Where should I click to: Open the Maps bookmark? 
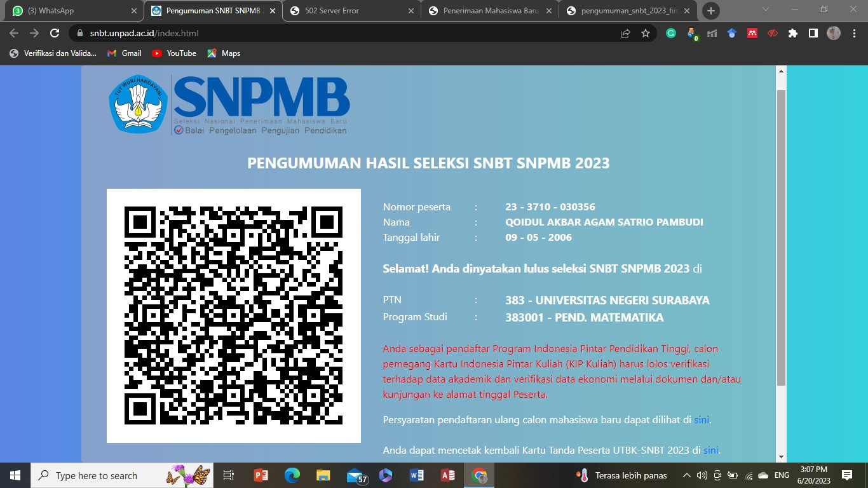coord(224,53)
